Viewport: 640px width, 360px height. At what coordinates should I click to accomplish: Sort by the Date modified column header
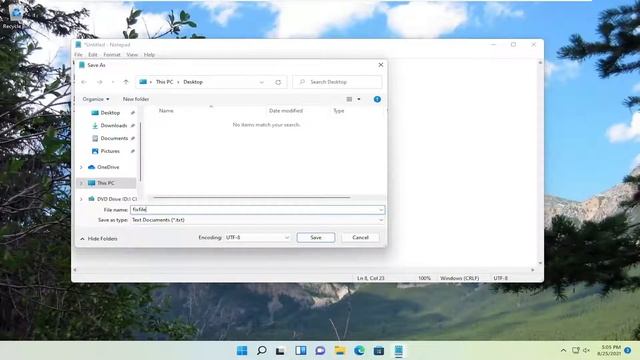[286, 111]
